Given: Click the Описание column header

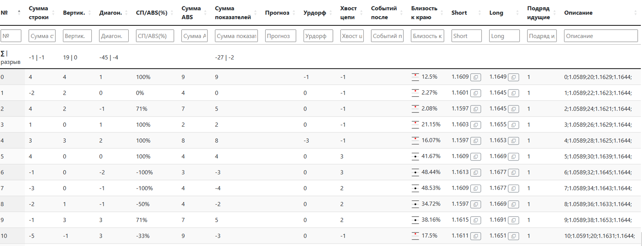Looking at the screenshot, I should pos(578,13).
